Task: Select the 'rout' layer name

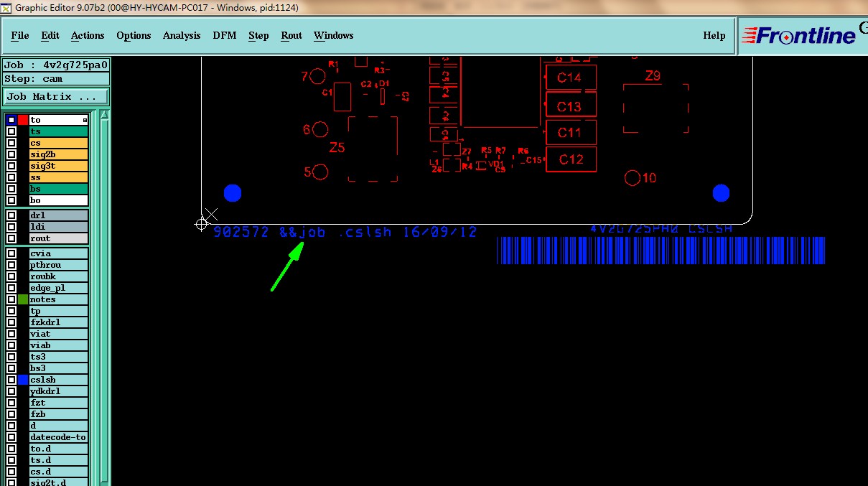Action: pos(59,238)
